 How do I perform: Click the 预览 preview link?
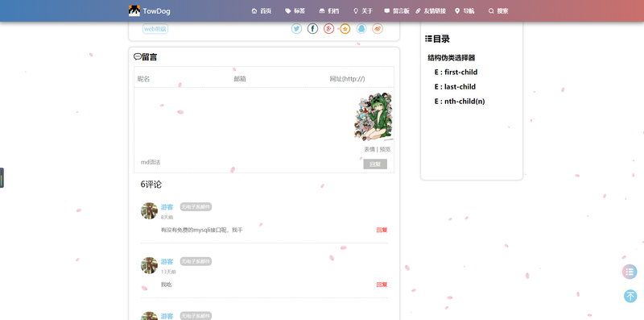(385, 149)
